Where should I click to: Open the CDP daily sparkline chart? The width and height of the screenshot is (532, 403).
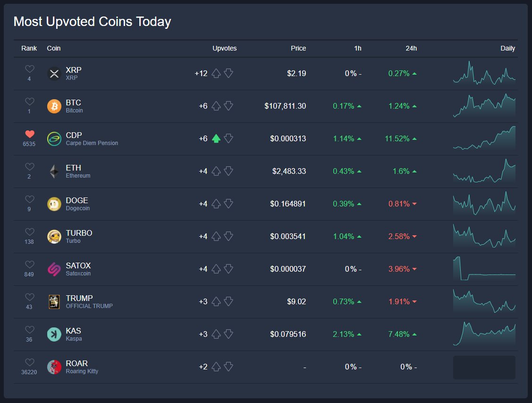click(x=484, y=138)
